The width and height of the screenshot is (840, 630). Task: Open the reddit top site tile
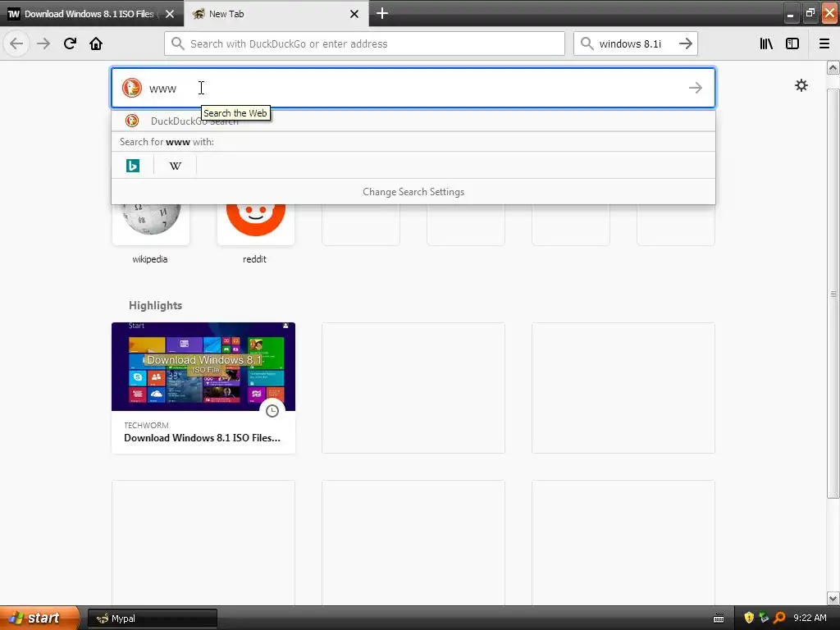(x=256, y=224)
